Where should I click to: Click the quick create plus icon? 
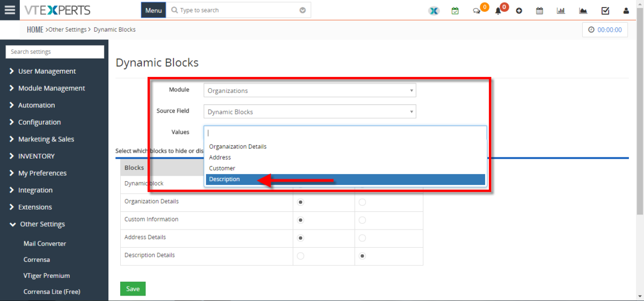(x=519, y=11)
